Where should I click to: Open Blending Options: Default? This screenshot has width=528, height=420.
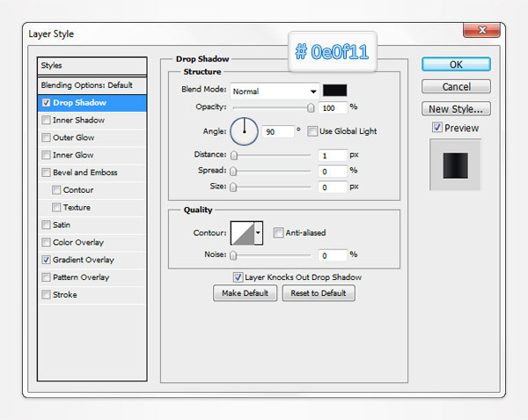[86, 85]
